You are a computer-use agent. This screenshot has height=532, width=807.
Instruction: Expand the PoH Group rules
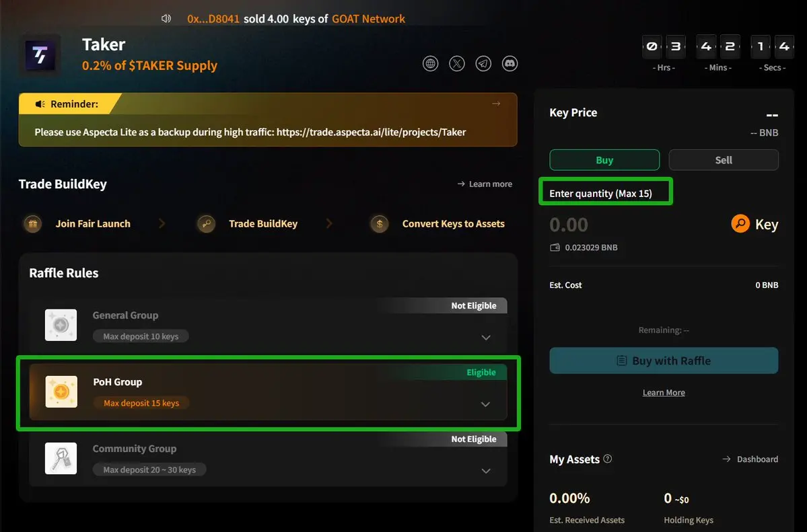pyautogui.click(x=485, y=404)
